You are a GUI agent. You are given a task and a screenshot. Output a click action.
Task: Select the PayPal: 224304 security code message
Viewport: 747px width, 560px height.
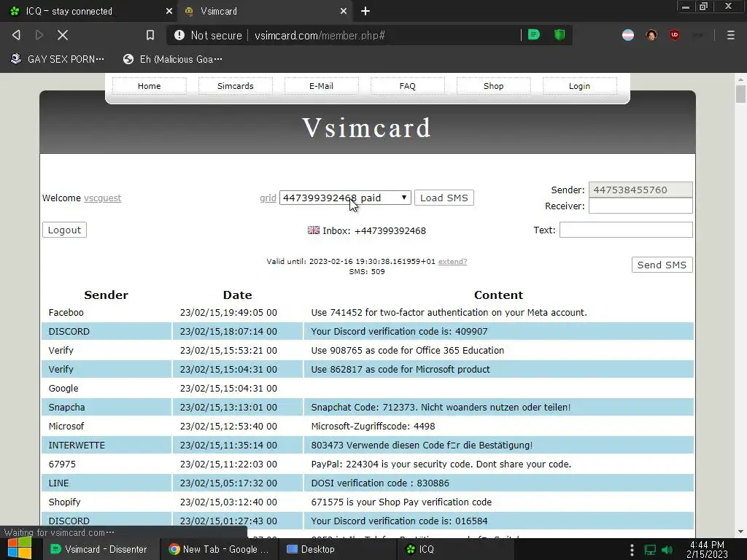pos(441,464)
